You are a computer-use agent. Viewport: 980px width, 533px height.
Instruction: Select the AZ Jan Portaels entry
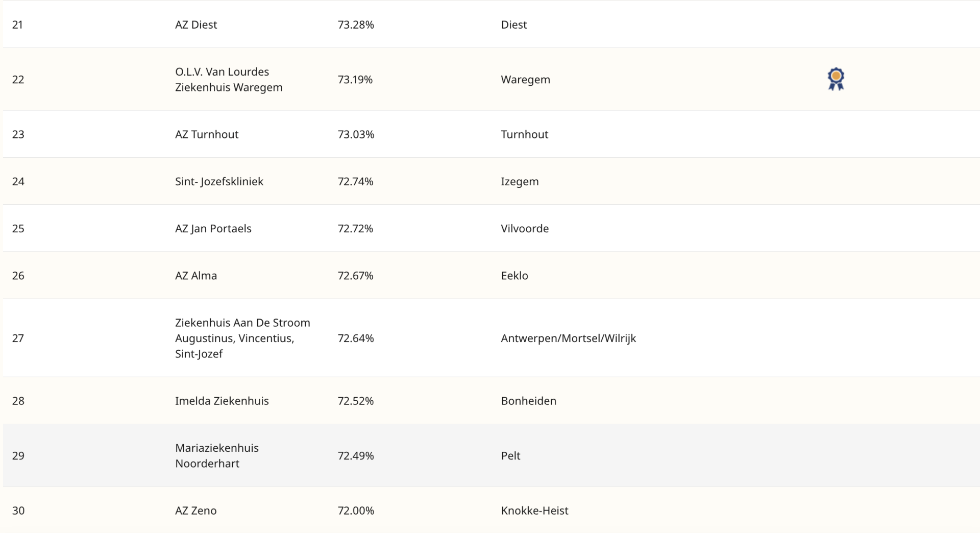[213, 228]
